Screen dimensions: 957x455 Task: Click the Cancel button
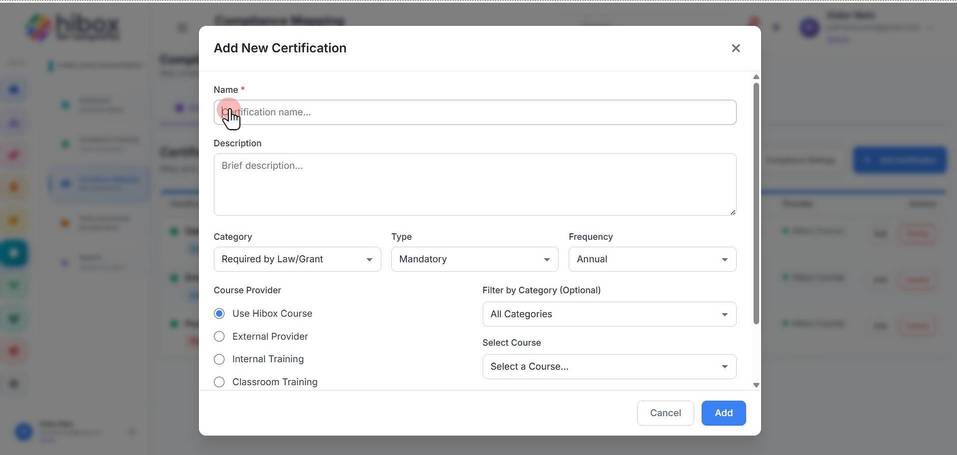pyautogui.click(x=665, y=413)
